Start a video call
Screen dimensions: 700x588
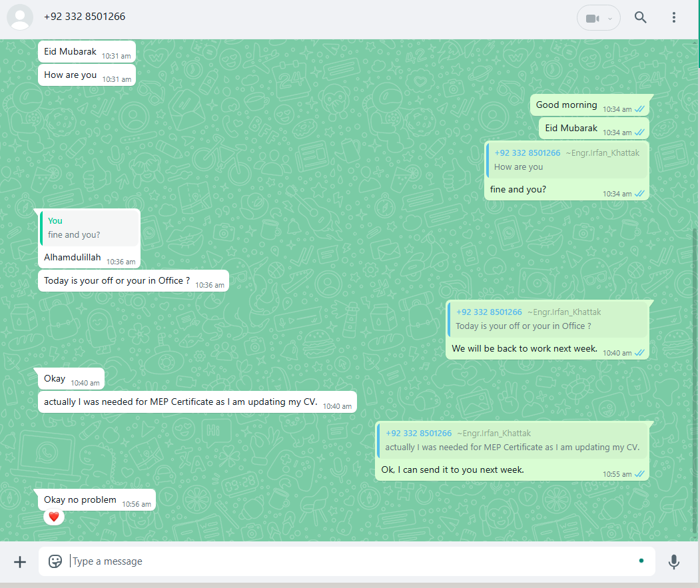[x=592, y=18]
